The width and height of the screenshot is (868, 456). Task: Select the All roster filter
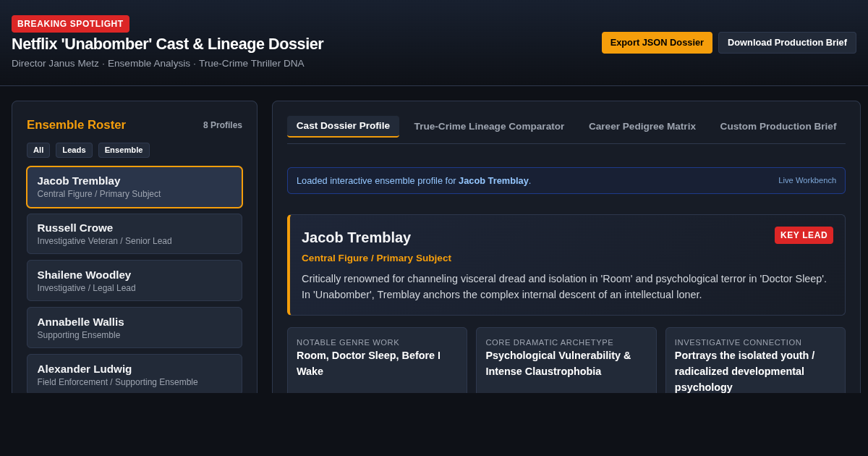pyautogui.click(x=38, y=150)
